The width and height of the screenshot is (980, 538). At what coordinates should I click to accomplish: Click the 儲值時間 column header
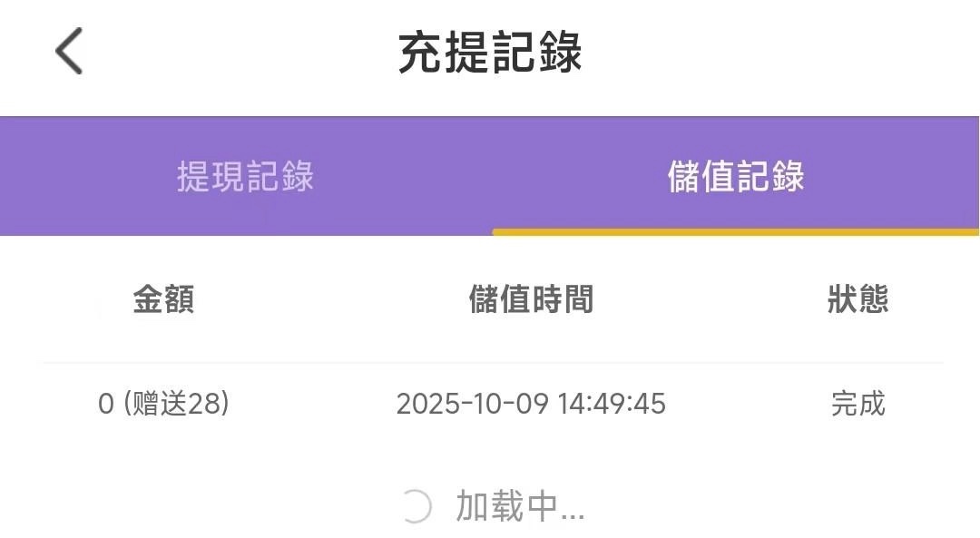pos(531,298)
